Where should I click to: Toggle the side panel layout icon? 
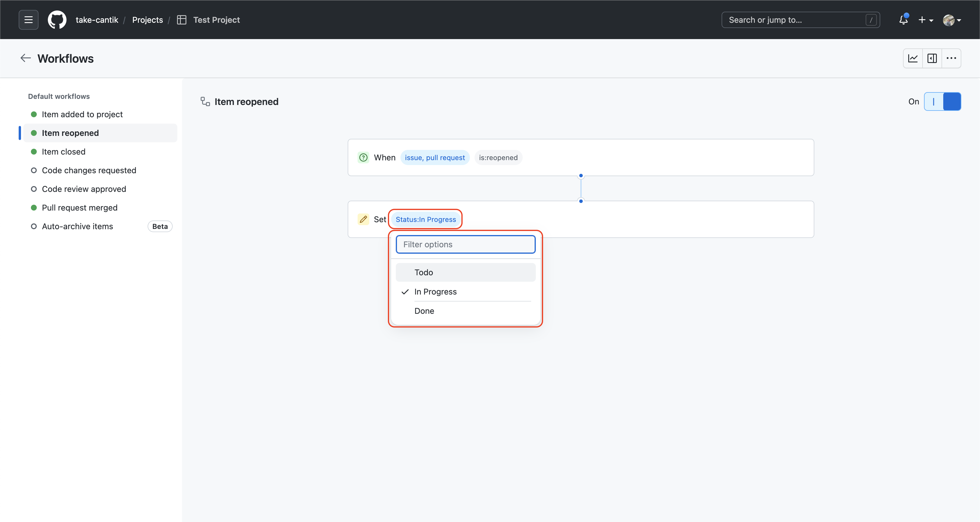point(932,58)
